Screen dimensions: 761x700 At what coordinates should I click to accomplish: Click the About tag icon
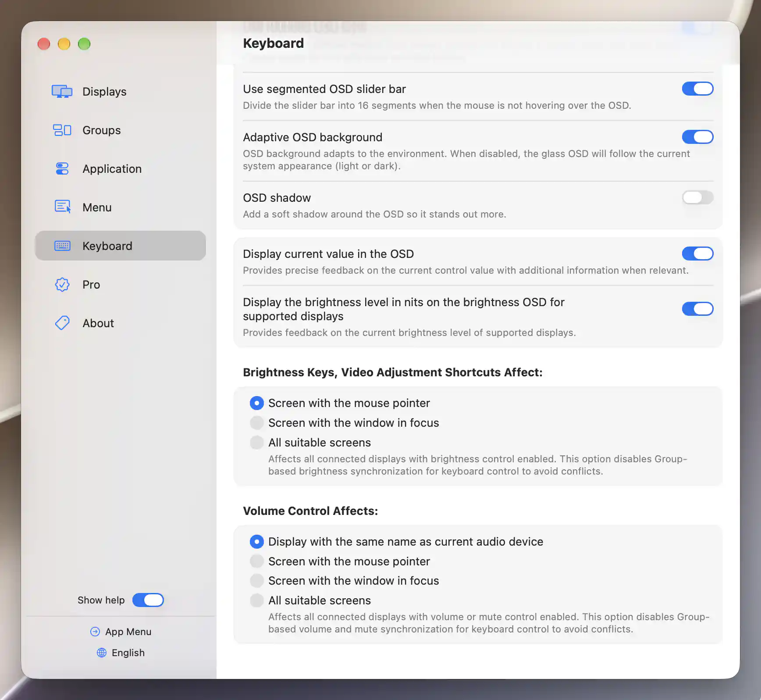62,323
